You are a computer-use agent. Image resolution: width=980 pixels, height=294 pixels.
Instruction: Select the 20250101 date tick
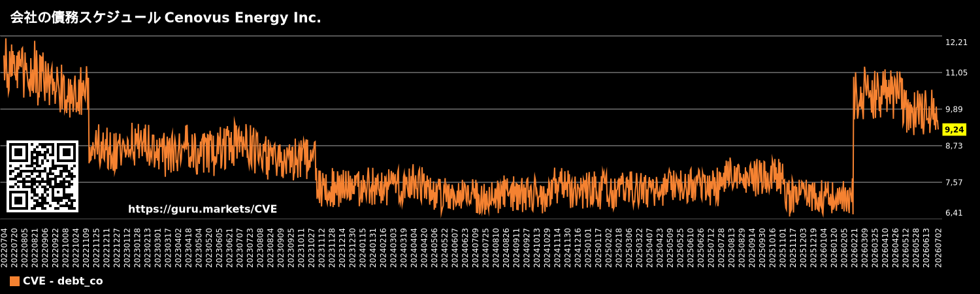click(x=588, y=247)
